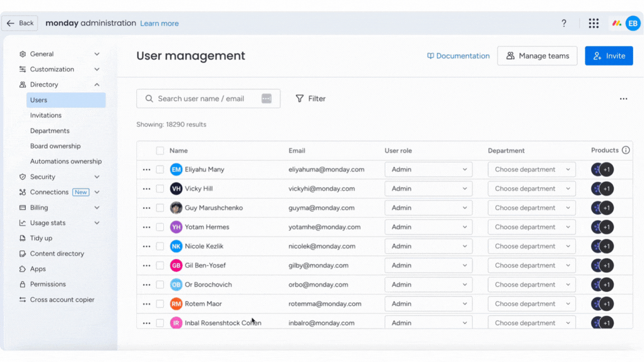Collapse the Directory sidebar section
The height and width of the screenshot is (362, 644).
60,84
